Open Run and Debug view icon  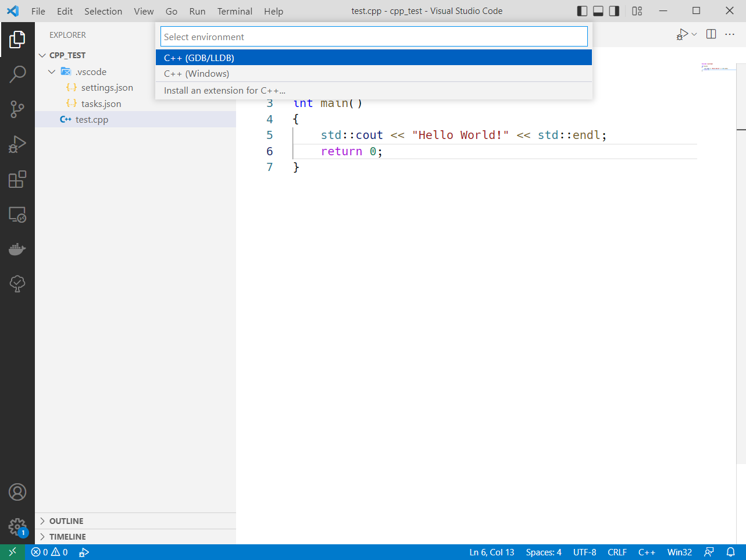17,144
